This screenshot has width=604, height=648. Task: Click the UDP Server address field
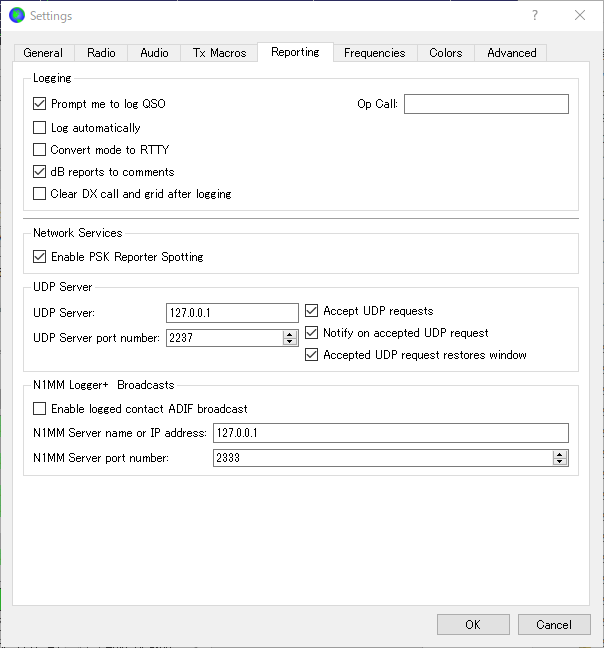(232, 313)
